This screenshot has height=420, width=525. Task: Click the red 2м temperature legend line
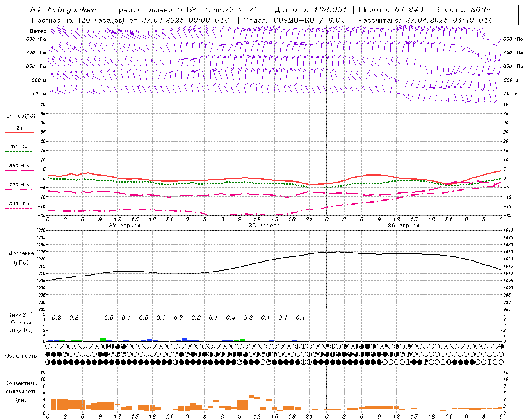[x=19, y=132]
